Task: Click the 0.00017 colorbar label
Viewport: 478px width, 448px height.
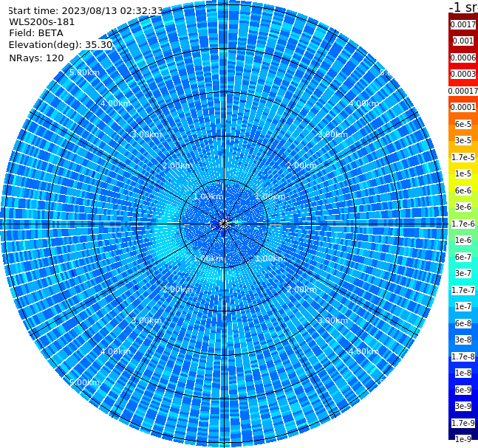Action: point(463,91)
